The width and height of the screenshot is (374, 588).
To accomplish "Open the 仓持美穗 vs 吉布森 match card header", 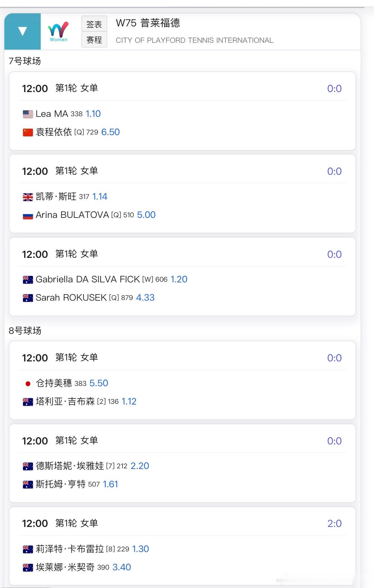I will click(x=182, y=358).
